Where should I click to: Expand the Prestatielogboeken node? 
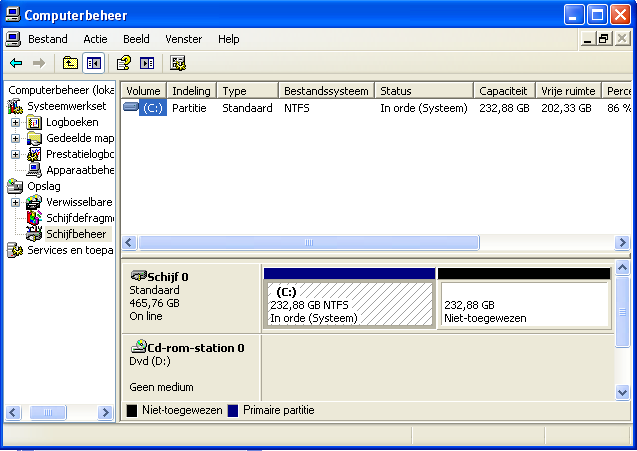coord(15,154)
